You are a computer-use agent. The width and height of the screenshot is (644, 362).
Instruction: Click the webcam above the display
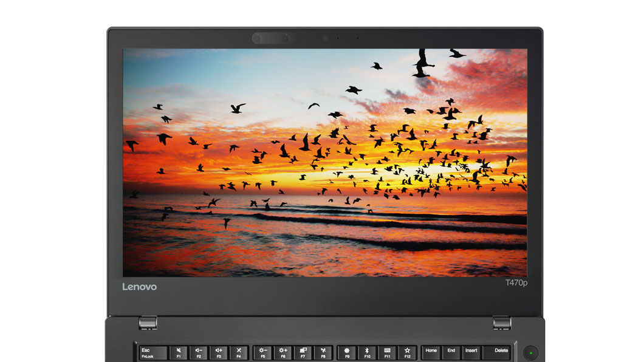click(326, 38)
